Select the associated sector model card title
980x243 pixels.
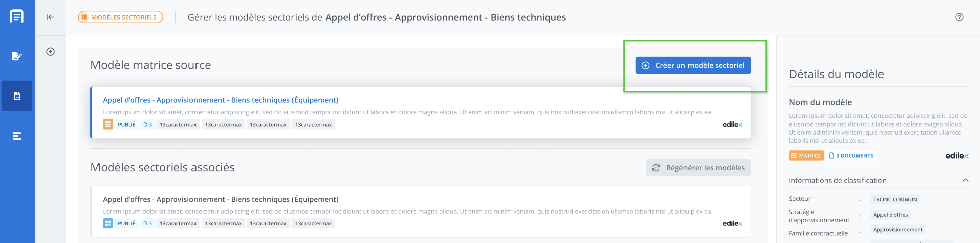click(220, 199)
